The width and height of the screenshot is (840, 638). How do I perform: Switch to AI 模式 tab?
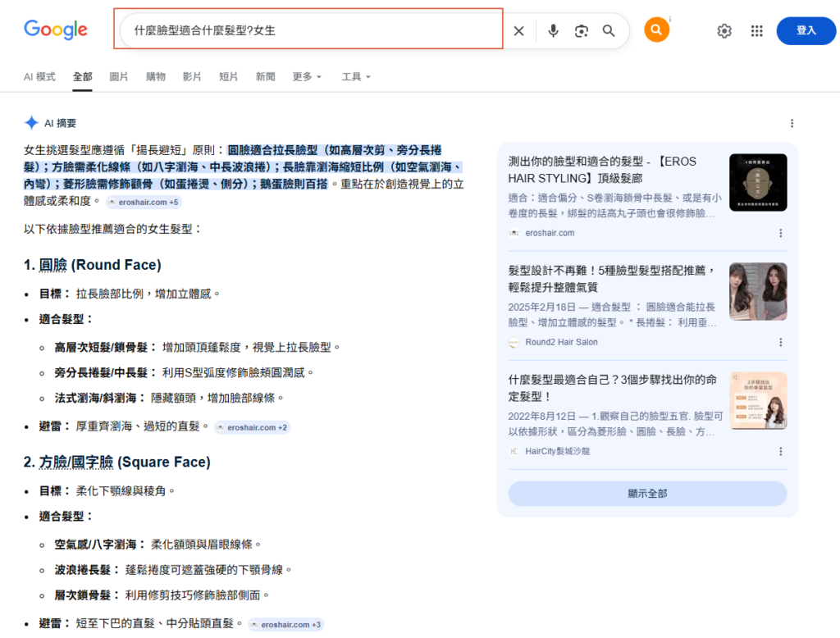pyautogui.click(x=39, y=76)
